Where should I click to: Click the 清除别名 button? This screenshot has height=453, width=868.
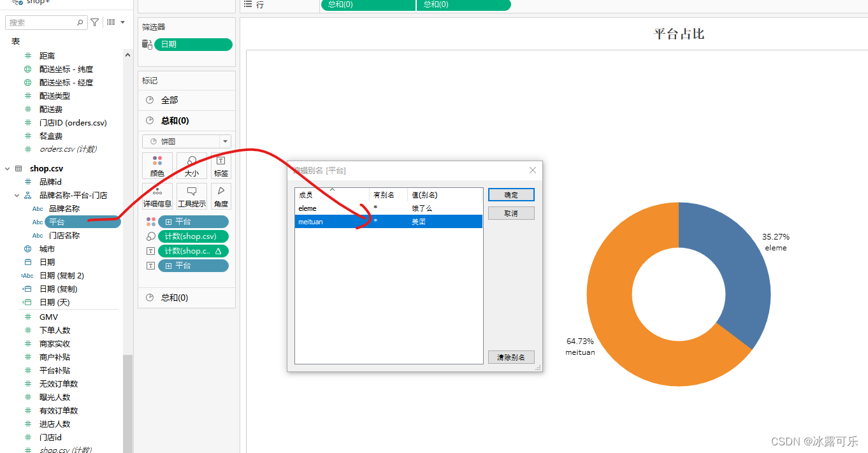511,357
